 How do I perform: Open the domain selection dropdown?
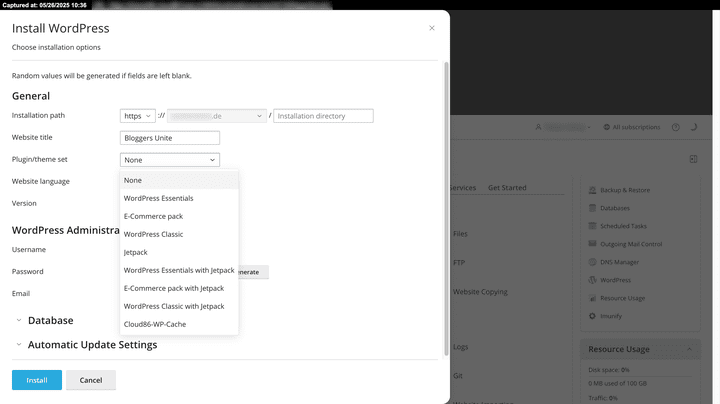[217, 116]
